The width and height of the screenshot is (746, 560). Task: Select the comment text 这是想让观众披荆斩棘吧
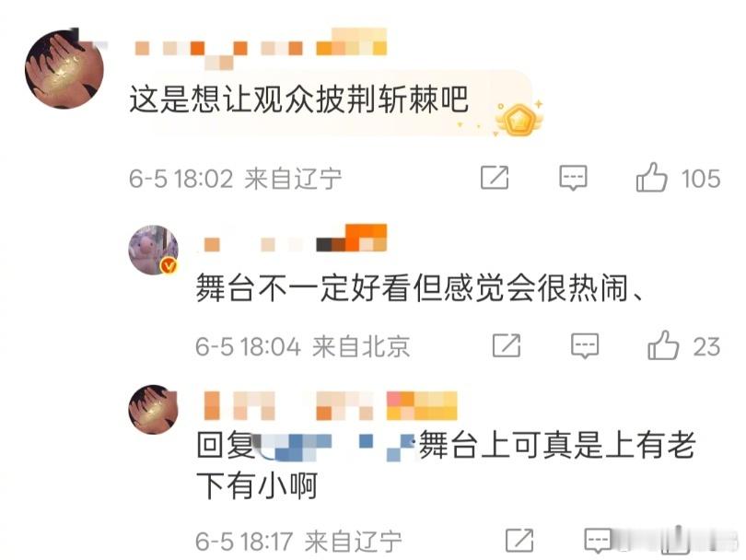coord(298,99)
